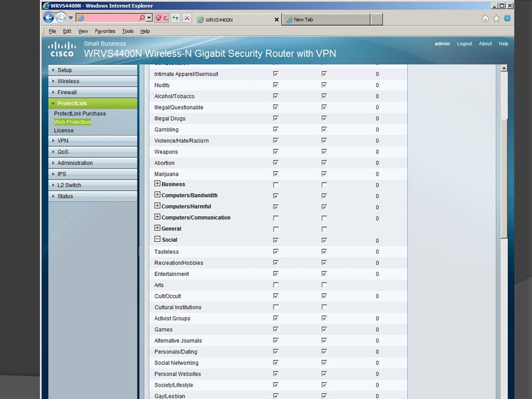
Task: Open the License page under ProtectLink
Action: pyautogui.click(x=63, y=131)
